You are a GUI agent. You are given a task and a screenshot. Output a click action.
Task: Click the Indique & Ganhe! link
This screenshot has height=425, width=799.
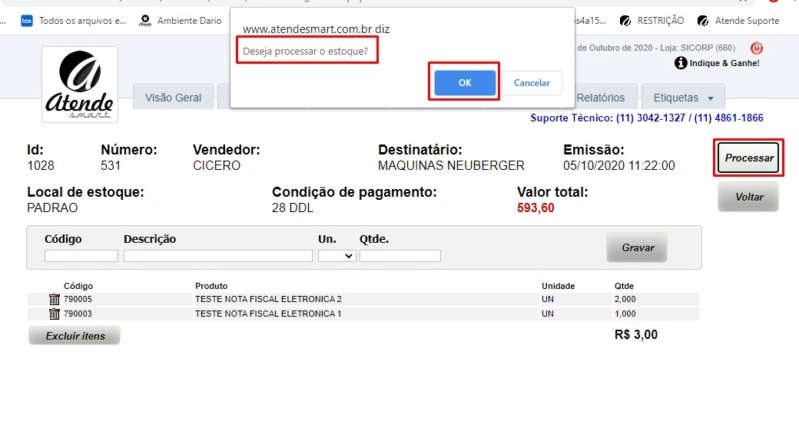click(724, 63)
